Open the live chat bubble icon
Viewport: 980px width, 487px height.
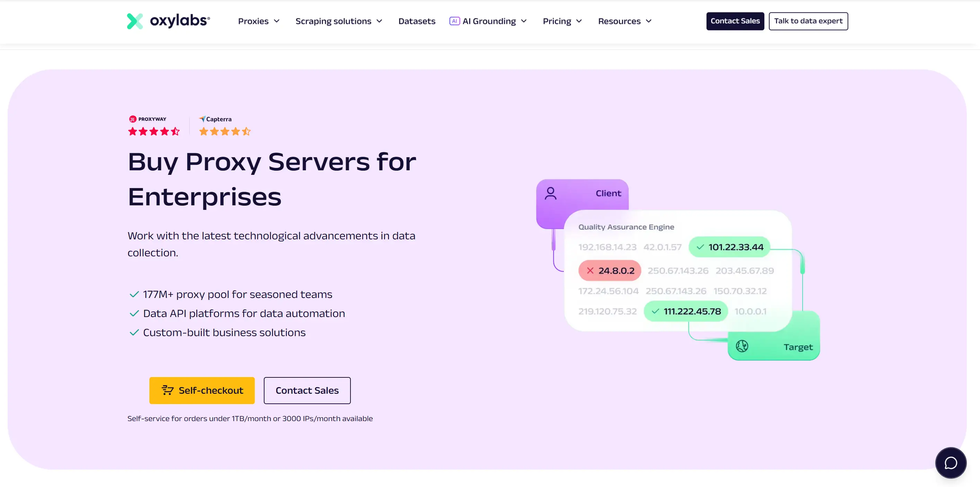(x=950, y=463)
